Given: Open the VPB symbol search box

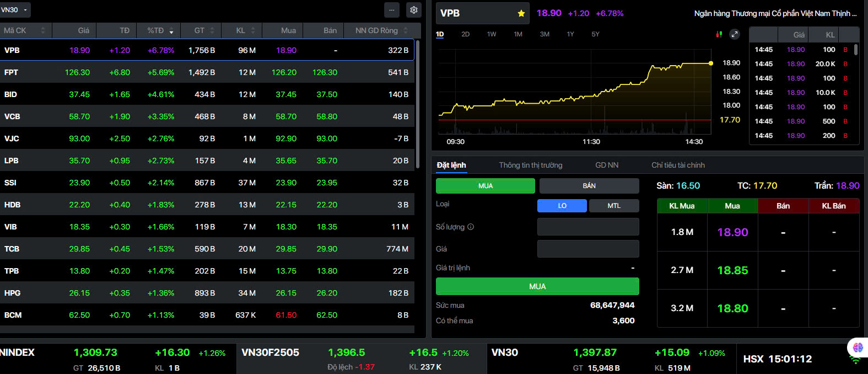Looking at the screenshot, I should (482, 13).
